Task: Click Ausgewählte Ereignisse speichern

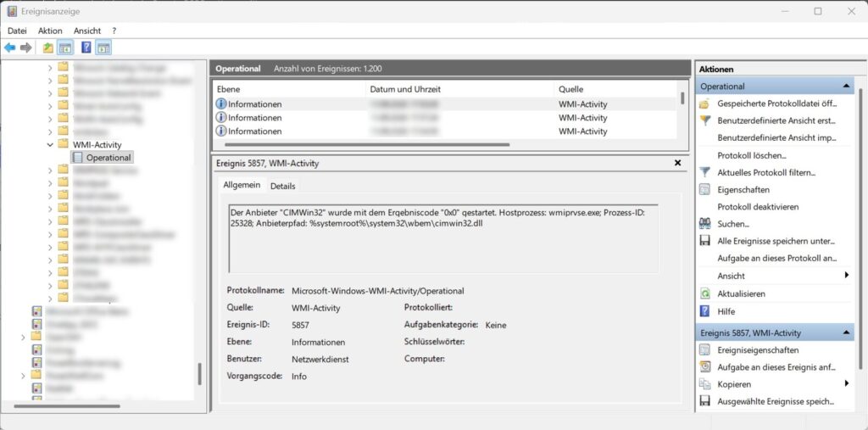Action: pos(776,401)
